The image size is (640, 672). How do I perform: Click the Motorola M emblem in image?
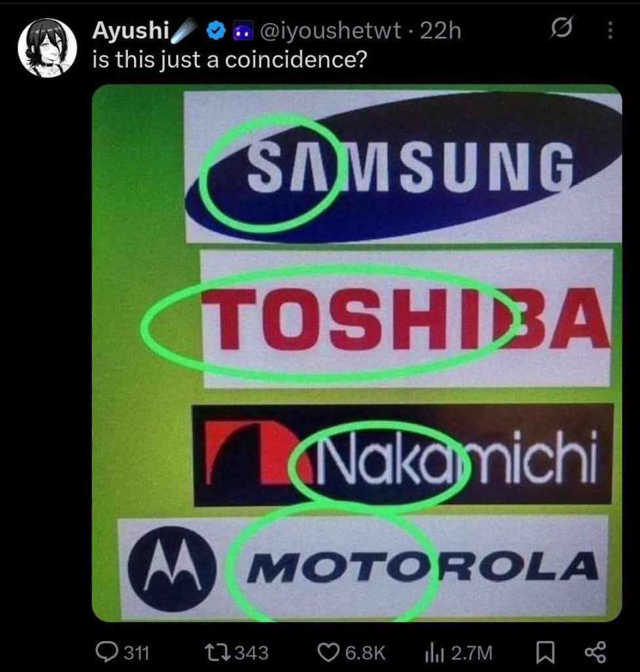[172, 568]
